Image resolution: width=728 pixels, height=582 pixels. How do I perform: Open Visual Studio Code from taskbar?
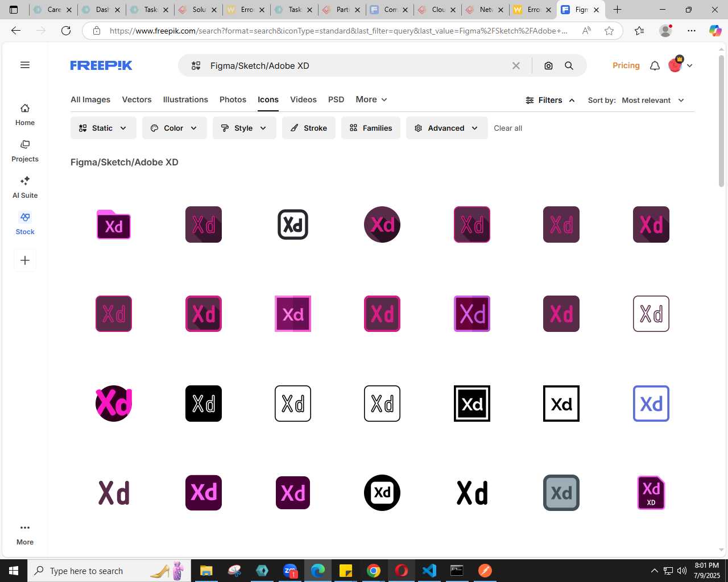coord(429,571)
